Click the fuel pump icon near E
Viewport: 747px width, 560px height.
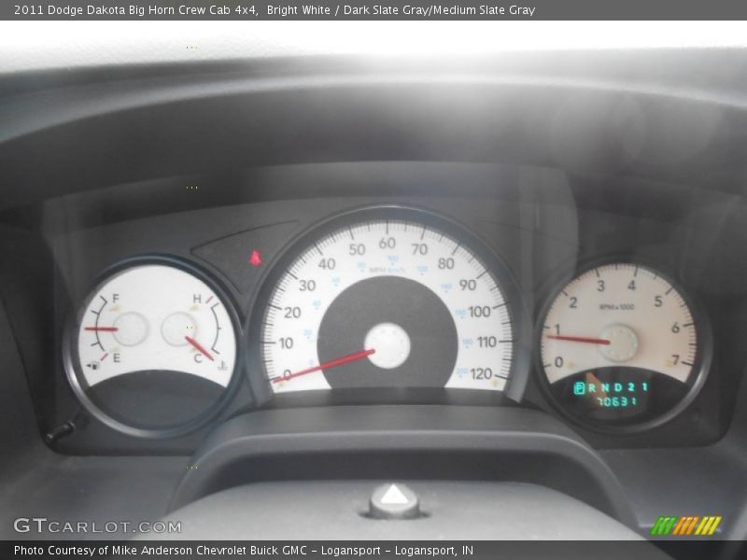pyautogui.click(x=94, y=366)
